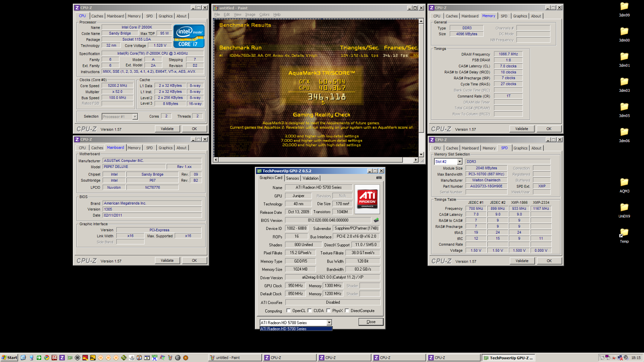Click Paint horizontal scrollbar left arrow
This screenshot has width=644, height=362.
[x=216, y=160]
